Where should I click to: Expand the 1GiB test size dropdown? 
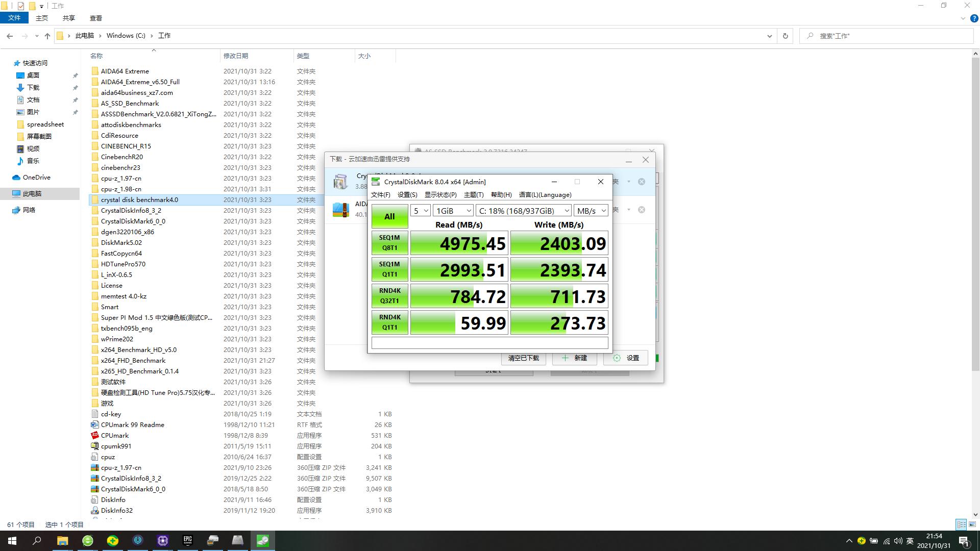(x=453, y=211)
